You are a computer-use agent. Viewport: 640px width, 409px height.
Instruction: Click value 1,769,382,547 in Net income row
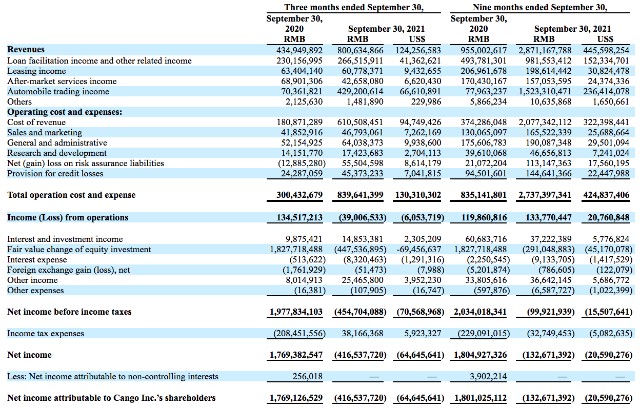pos(296,355)
